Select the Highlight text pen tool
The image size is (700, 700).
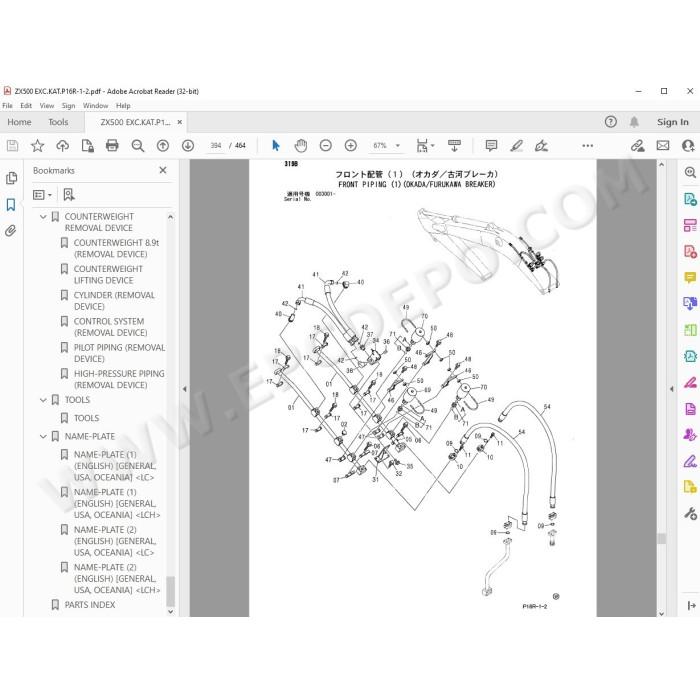[x=517, y=145]
